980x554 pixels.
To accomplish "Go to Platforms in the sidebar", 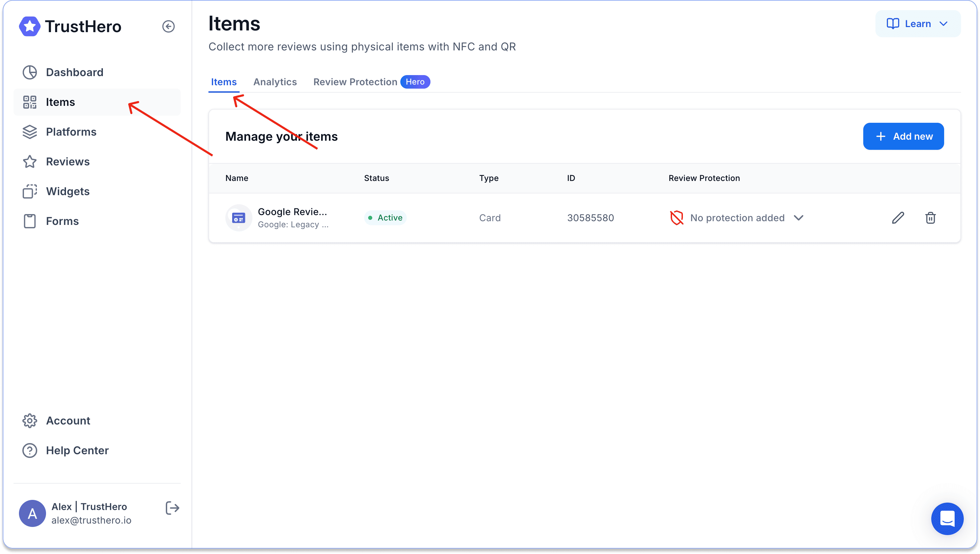I will [71, 132].
